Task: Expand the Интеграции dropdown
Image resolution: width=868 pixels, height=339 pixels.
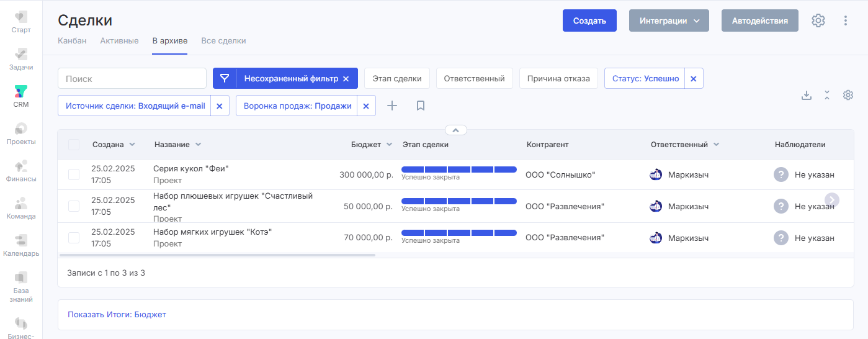Action: (669, 20)
